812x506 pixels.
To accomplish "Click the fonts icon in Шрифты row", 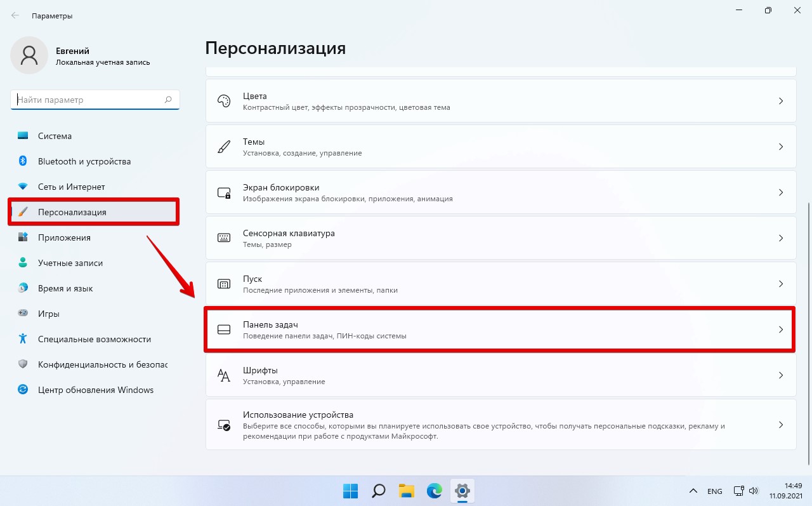I will (224, 375).
